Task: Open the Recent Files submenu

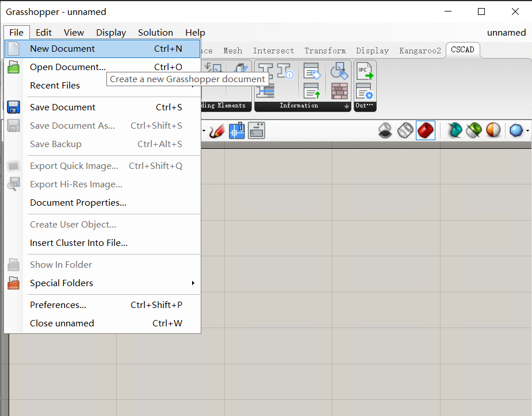Action: pos(102,86)
